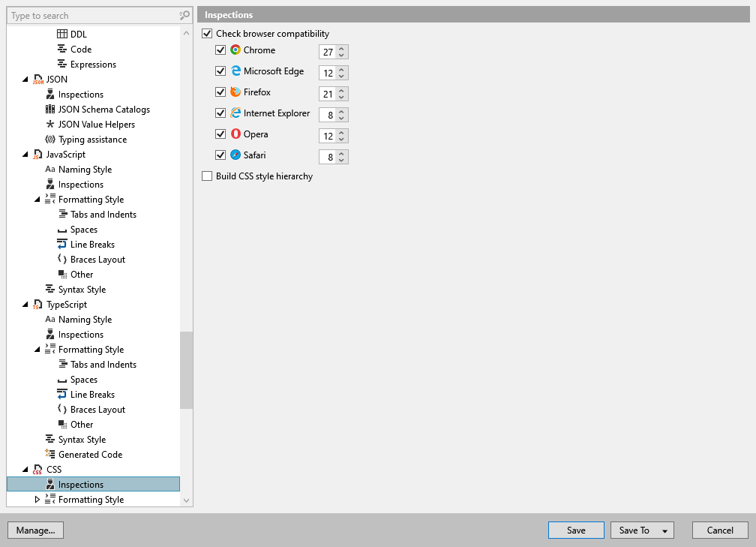Select TypeScript Naming Style item
The image size is (756, 547).
pyautogui.click(x=85, y=320)
